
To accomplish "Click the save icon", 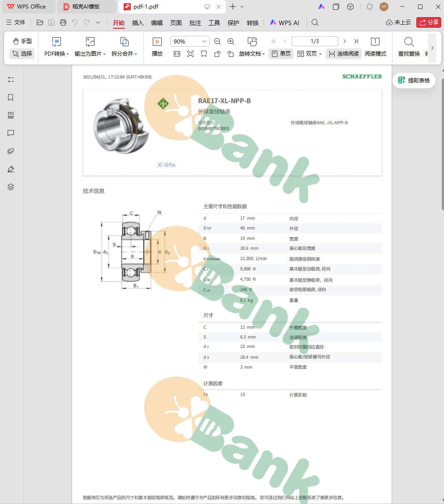I will (x=52, y=22).
